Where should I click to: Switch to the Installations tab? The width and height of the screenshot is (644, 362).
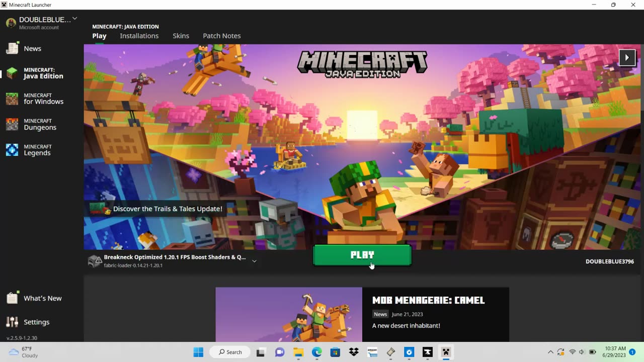click(x=139, y=36)
